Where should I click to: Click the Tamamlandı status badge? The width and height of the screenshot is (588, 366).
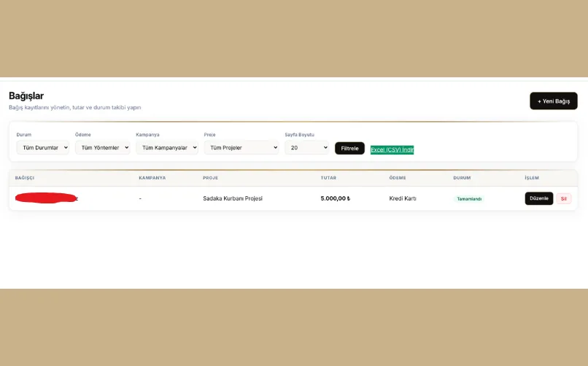click(468, 198)
